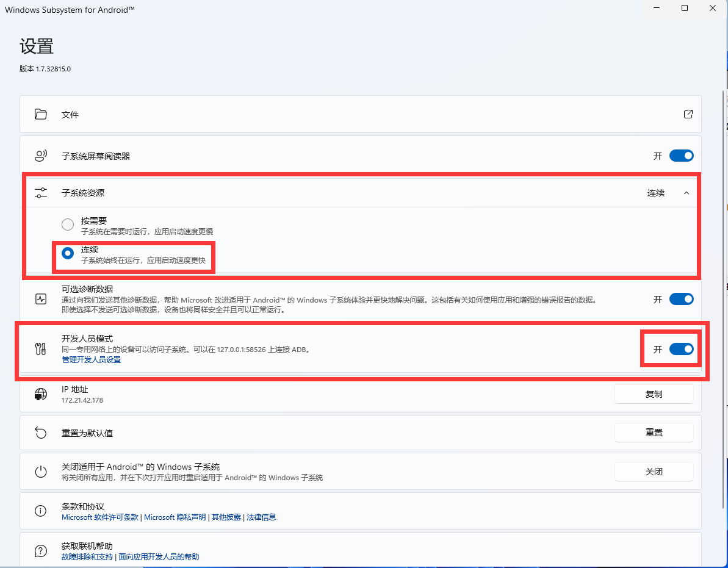
Task: Open Microsoft 软件许可条款 link
Action: click(100, 517)
